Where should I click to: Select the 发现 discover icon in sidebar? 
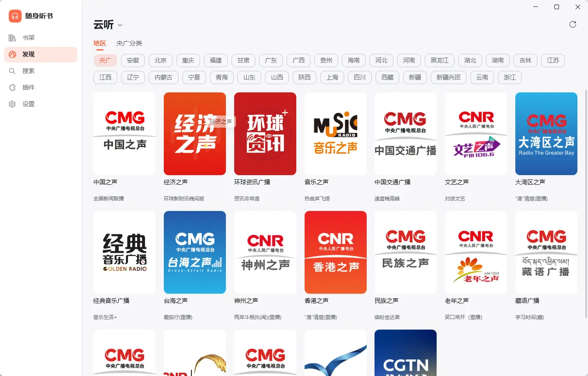tap(12, 54)
